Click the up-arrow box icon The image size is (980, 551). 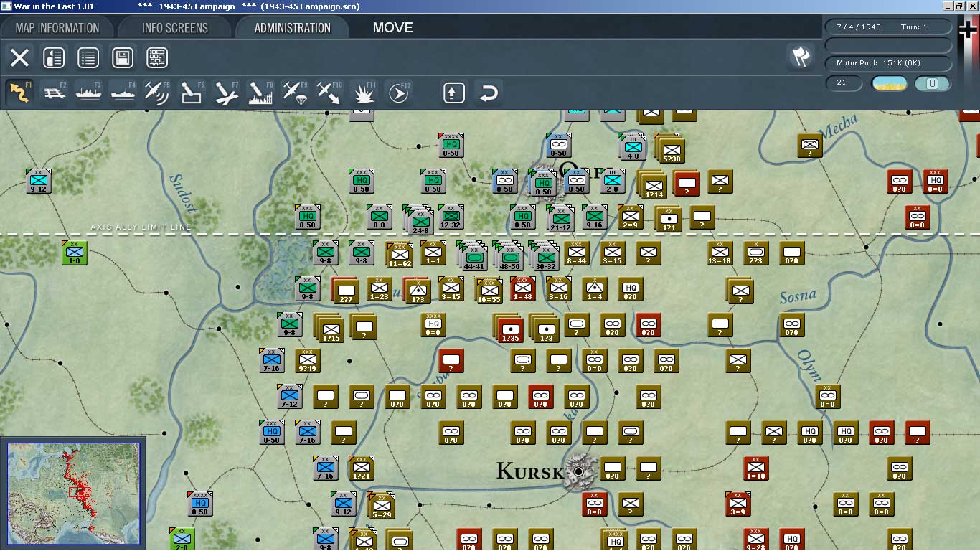pos(453,93)
